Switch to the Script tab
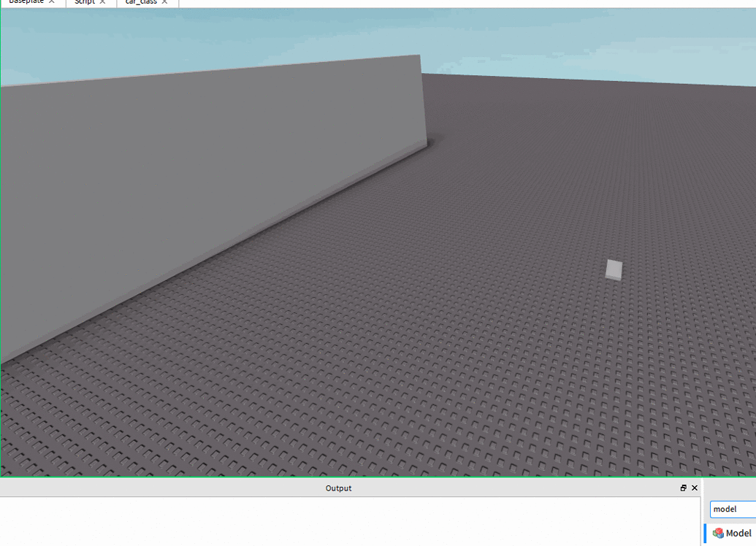The width and height of the screenshot is (756, 546). pyautogui.click(x=84, y=2)
